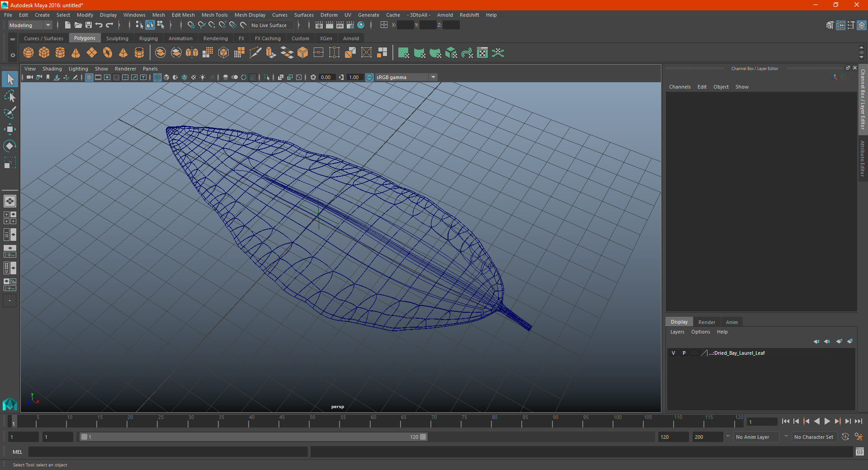Toggle smooth shade all in viewport toolbar
This screenshot has height=470, width=868.
[x=166, y=77]
